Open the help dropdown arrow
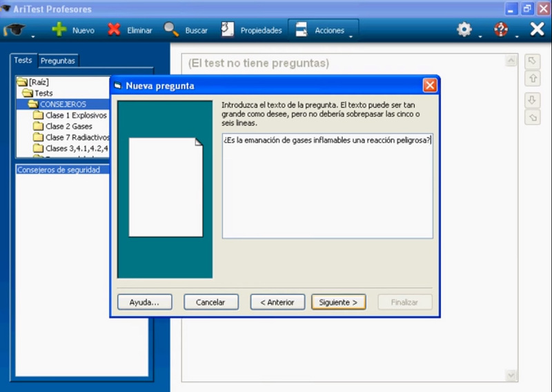The height and width of the screenshot is (392, 552). pyautogui.click(x=516, y=37)
